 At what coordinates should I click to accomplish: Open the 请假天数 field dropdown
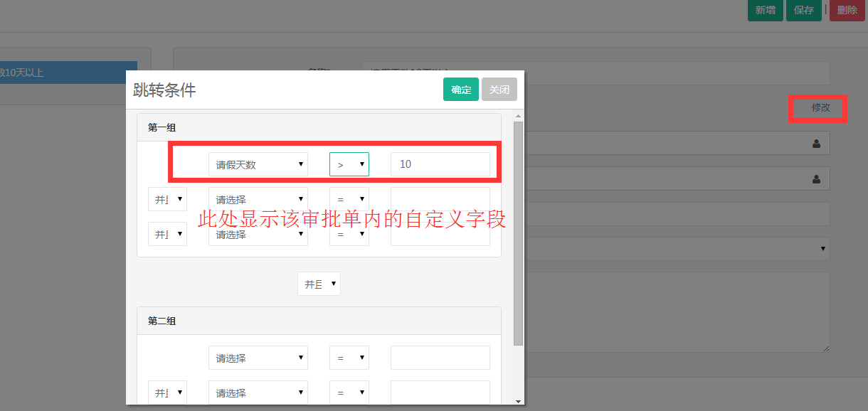[258, 164]
